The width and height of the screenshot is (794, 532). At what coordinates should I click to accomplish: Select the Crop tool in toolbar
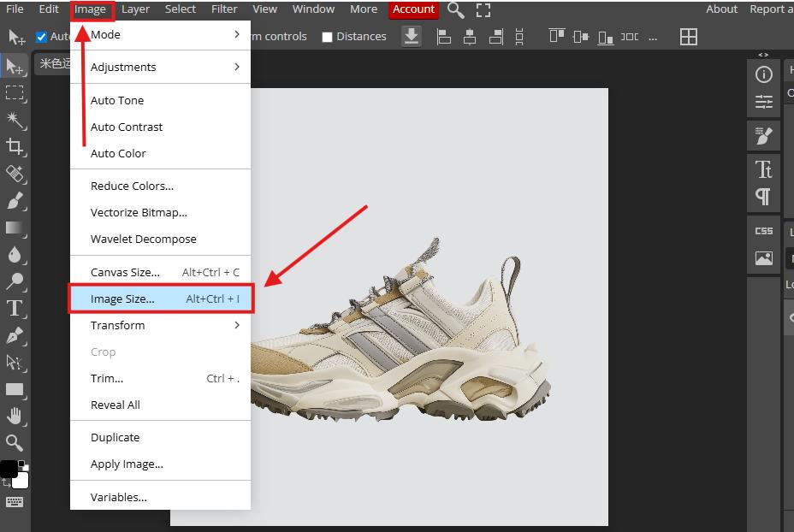coord(15,146)
